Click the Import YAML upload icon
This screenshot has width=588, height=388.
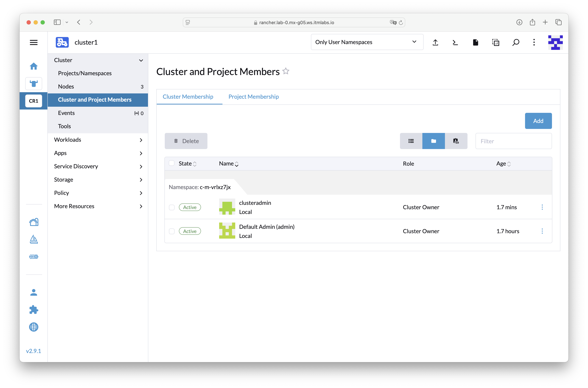click(435, 42)
